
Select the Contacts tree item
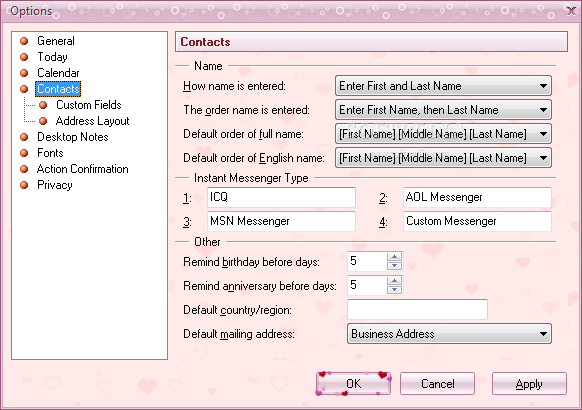click(x=58, y=89)
